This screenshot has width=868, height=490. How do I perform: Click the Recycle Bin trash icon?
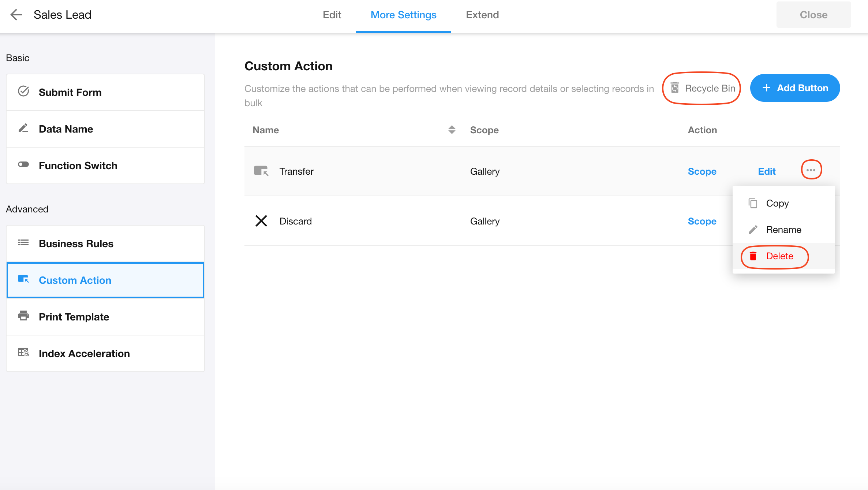[x=675, y=88]
